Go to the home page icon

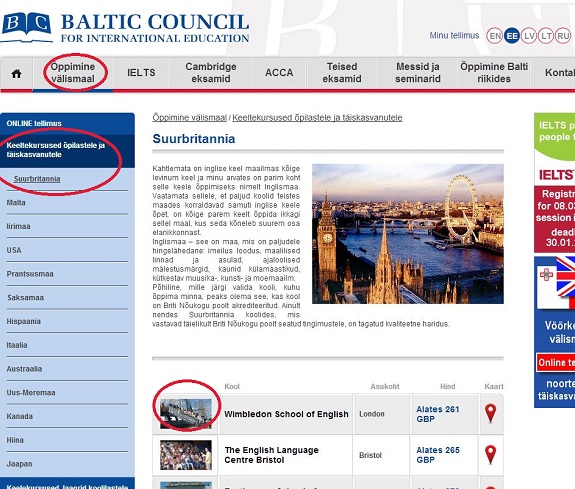(x=16, y=74)
